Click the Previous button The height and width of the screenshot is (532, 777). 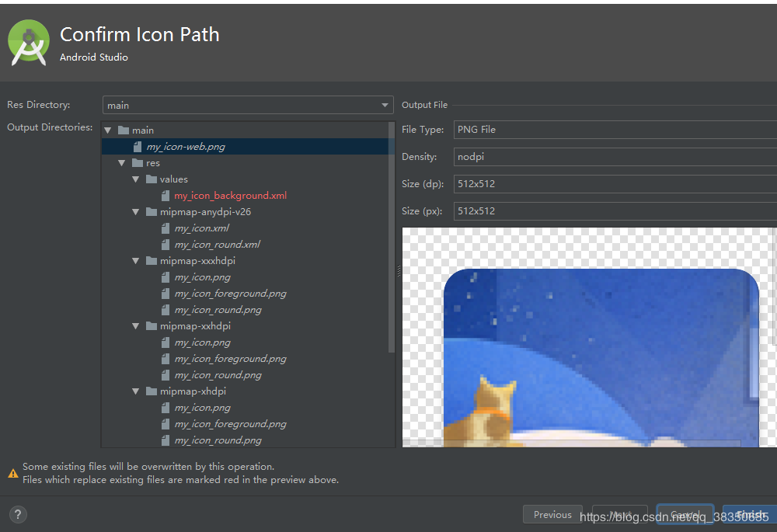(x=552, y=514)
